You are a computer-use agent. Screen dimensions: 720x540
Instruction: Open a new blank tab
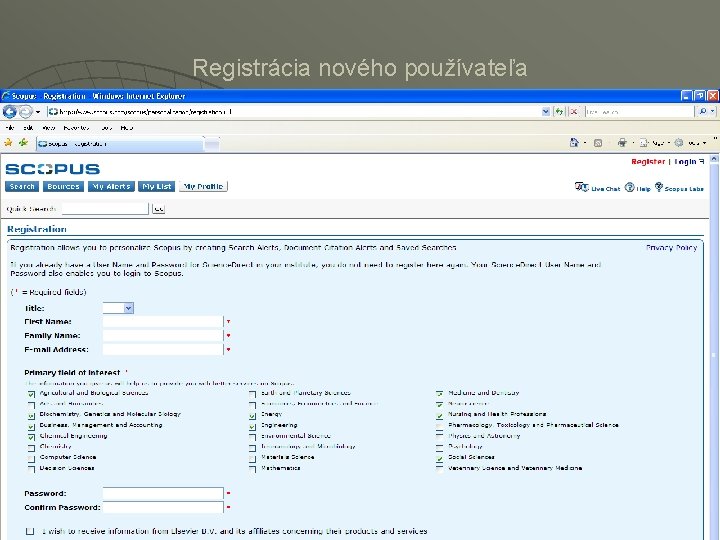click(x=212, y=144)
